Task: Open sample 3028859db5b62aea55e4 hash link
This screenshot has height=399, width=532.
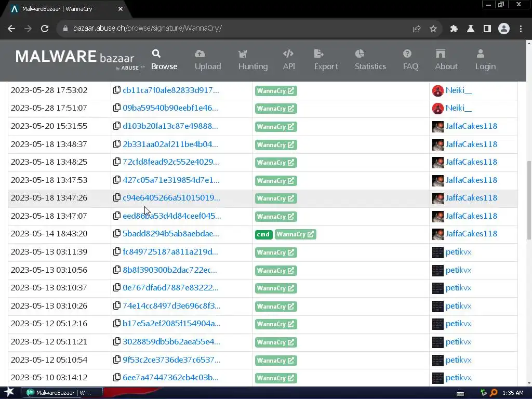Action: click(x=171, y=342)
